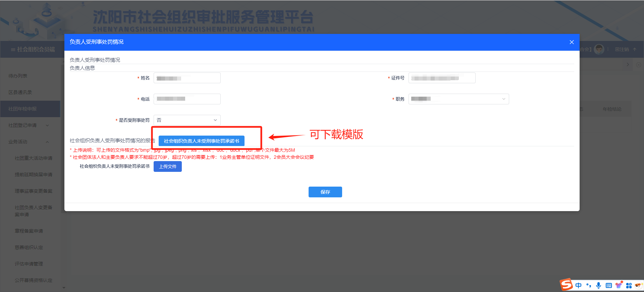Open the IME toolbox grid icon
Image resolution: width=644 pixels, height=292 pixels.
(x=629, y=285)
